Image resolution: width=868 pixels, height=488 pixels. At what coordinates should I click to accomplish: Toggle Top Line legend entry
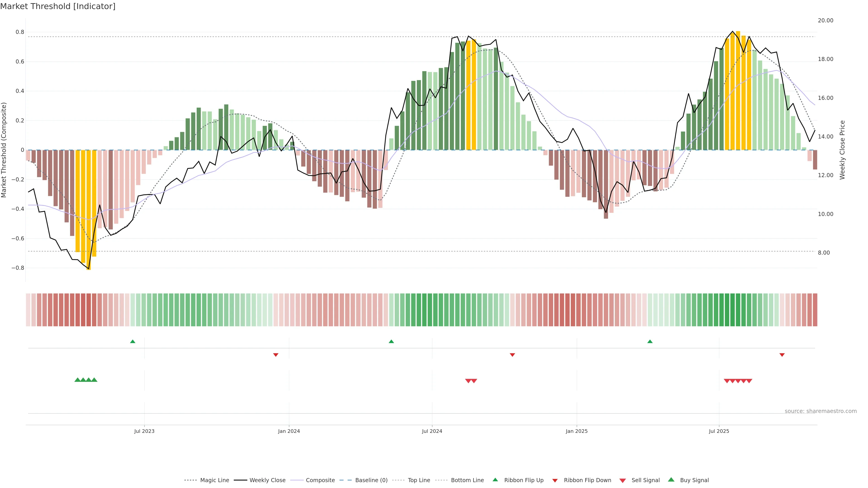click(x=419, y=480)
